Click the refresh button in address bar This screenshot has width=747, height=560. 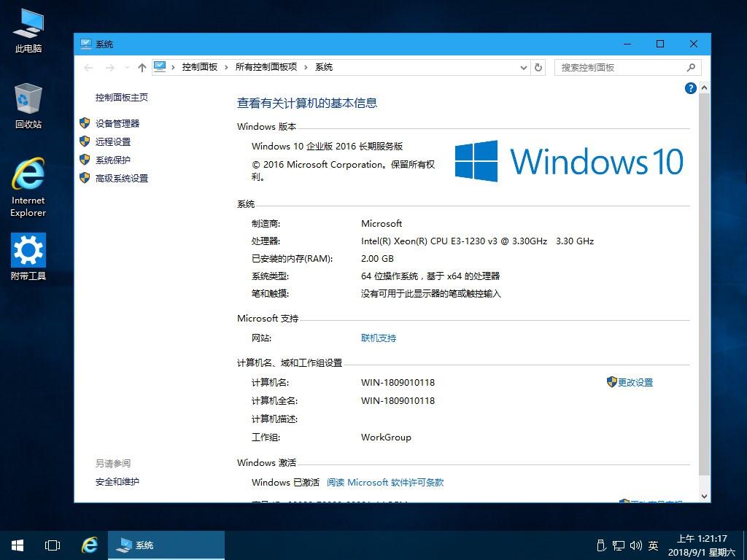click(538, 68)
